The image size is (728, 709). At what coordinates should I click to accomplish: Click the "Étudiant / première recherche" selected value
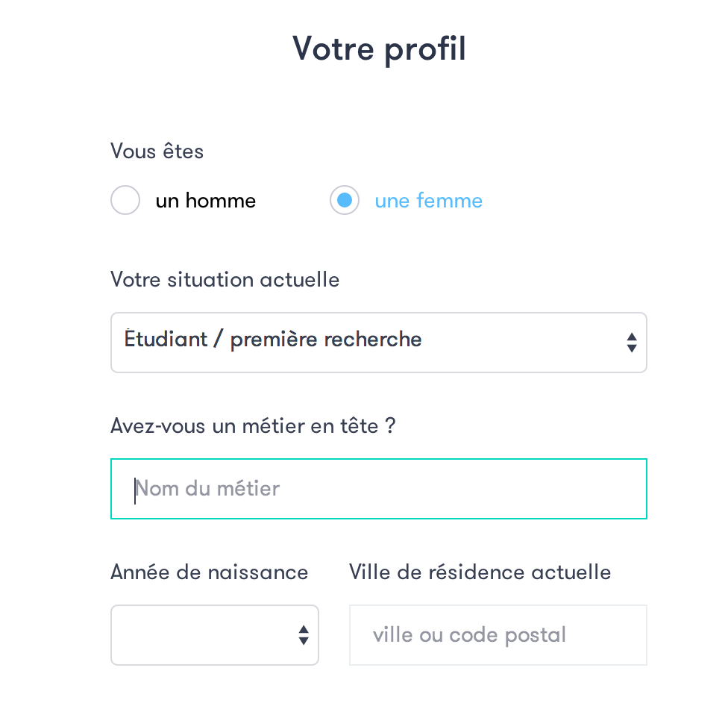coord(273,340)
